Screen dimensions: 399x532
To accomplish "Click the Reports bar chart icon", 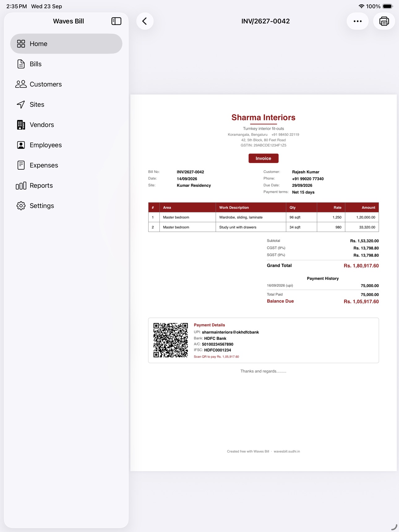I will [21, 185].
